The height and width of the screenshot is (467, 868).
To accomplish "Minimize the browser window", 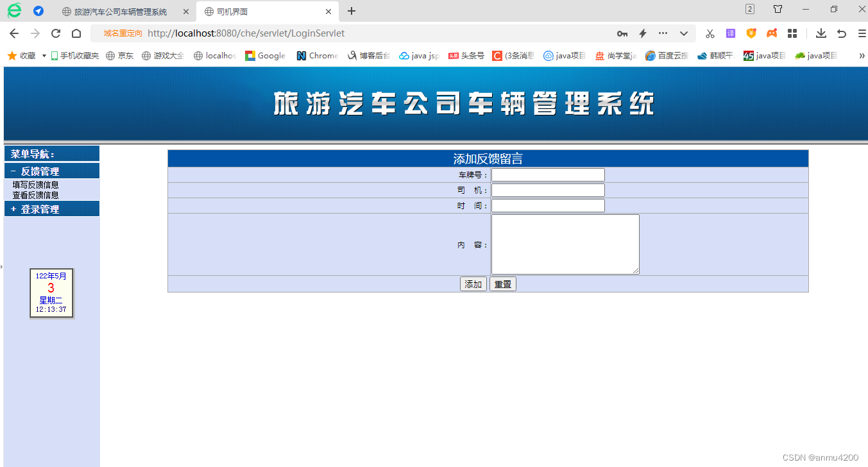I will (806, 9).
